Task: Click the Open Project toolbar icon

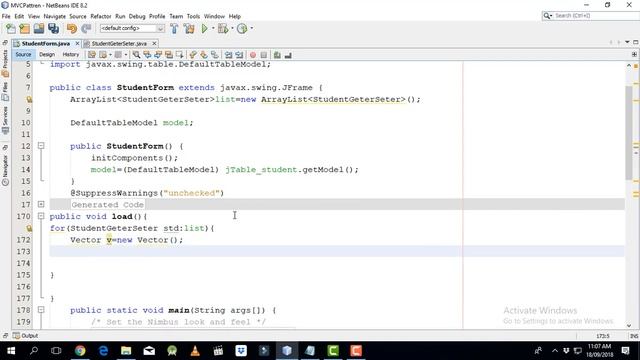Action: tap(39, 29)
